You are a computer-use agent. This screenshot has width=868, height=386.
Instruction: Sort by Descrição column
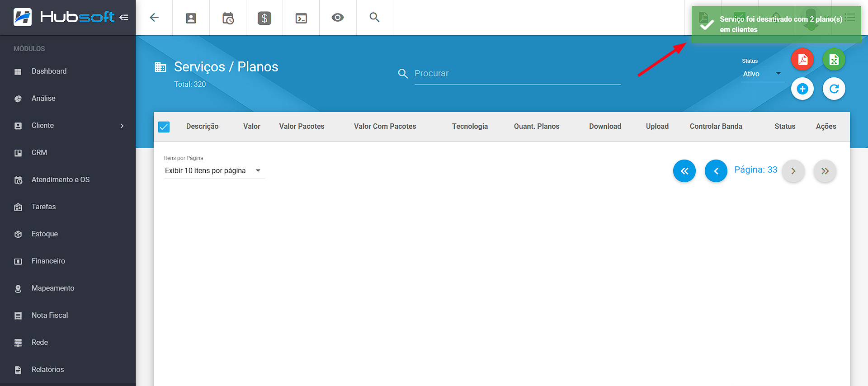pyautogui.click(x=202, y=127)
